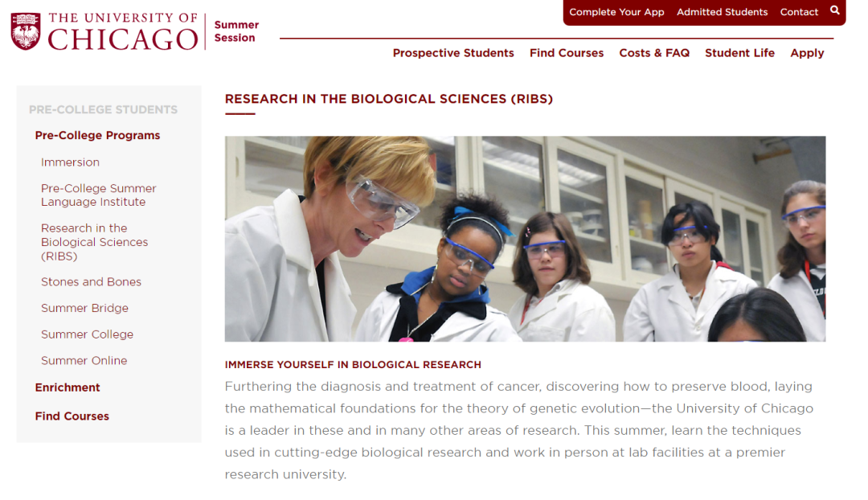Open the Immersion sidebar link
The height and width of the screenshot is (500, 868).
(x=70, y=162)
